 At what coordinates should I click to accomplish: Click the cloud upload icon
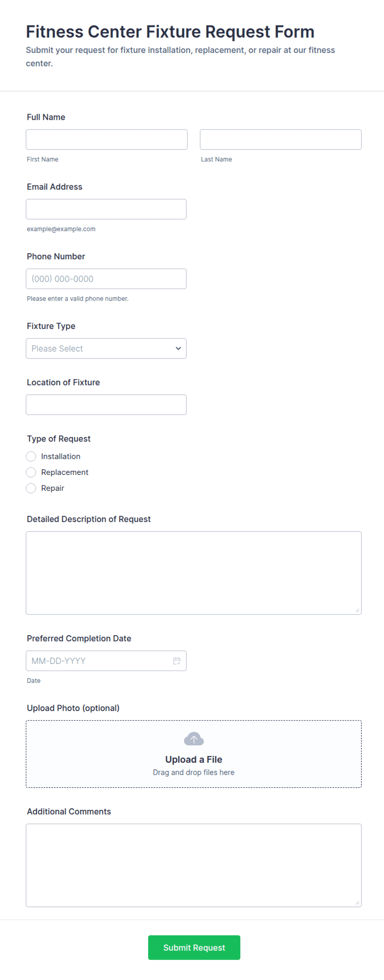(x=194, y=739)
